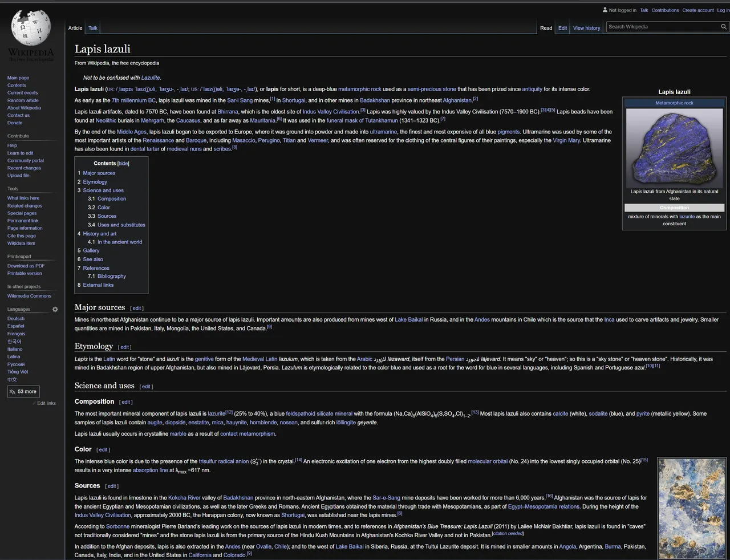Jump to Gallery in Contents

[x=91, y=251]
